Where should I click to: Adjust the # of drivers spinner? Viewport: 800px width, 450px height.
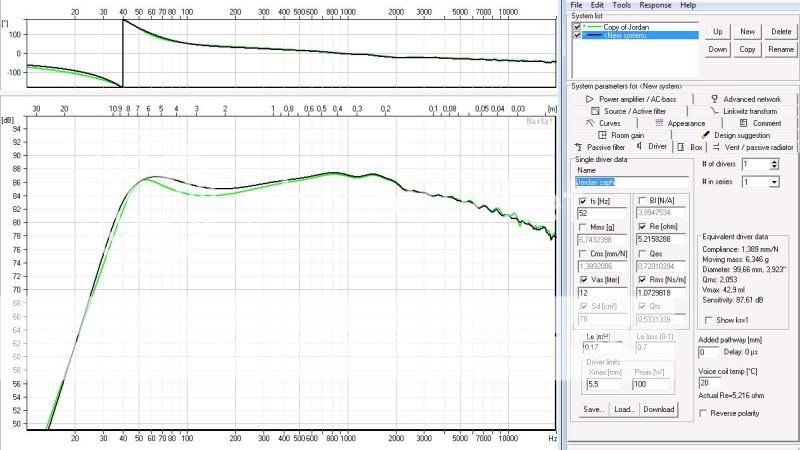tap(773, 163)
